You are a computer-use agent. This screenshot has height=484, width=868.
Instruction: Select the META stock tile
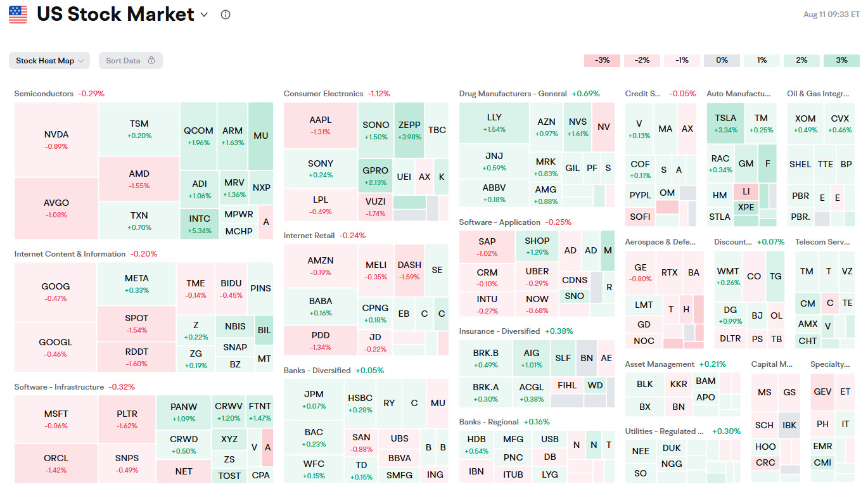coord(137,284)
